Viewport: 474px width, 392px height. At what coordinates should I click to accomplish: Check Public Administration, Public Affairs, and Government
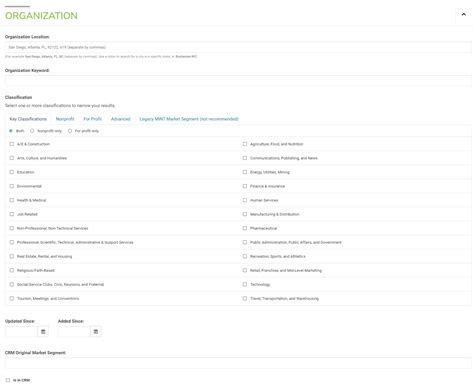245,242
